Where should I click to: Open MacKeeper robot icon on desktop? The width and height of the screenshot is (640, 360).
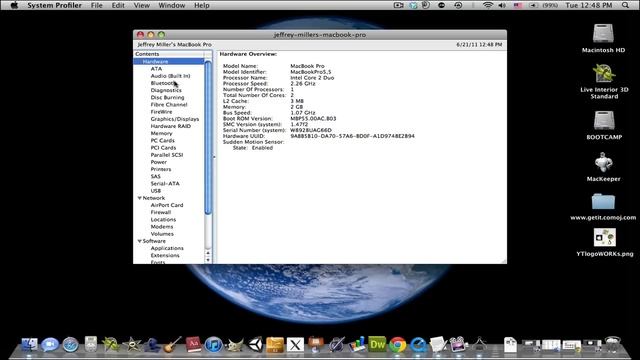(x=603, y=162)
